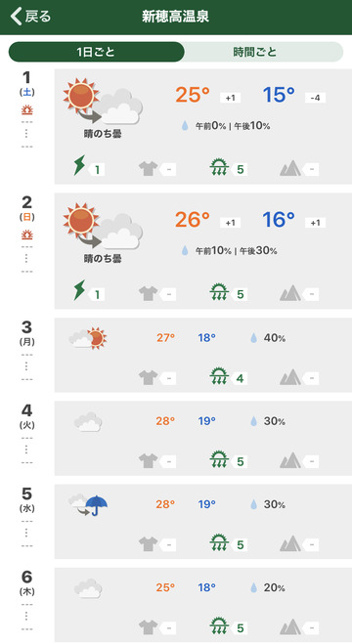
Task: Expand the day 6 (木) forecast row
Action: click(x=203, y=605)
